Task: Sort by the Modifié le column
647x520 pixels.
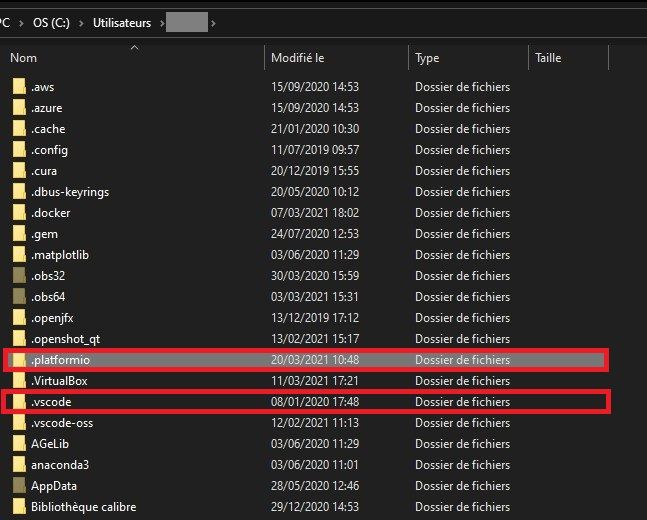Action: pyautogui.click(x=298, y=58)
